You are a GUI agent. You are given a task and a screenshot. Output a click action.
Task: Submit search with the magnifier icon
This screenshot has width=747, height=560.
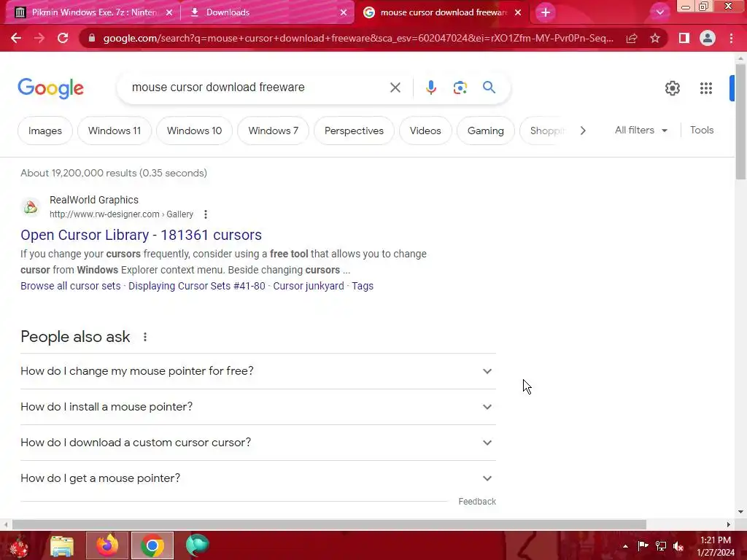click(x=489, y=87)
